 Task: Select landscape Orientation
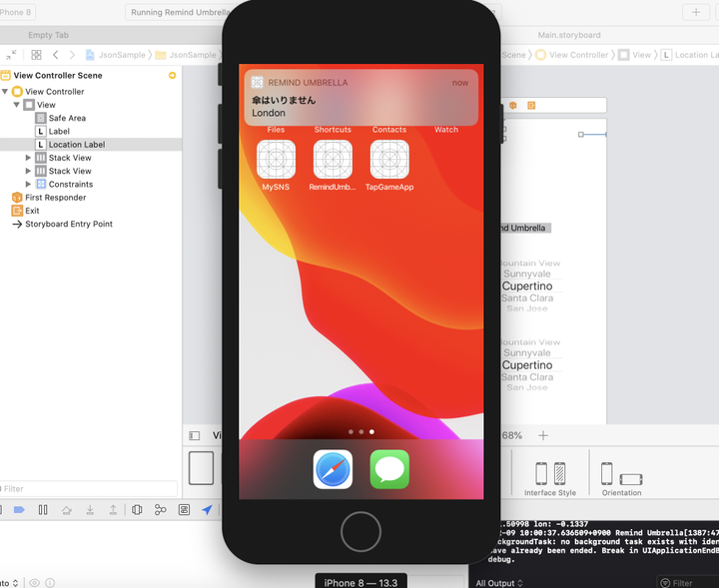(x=631, y=479)
